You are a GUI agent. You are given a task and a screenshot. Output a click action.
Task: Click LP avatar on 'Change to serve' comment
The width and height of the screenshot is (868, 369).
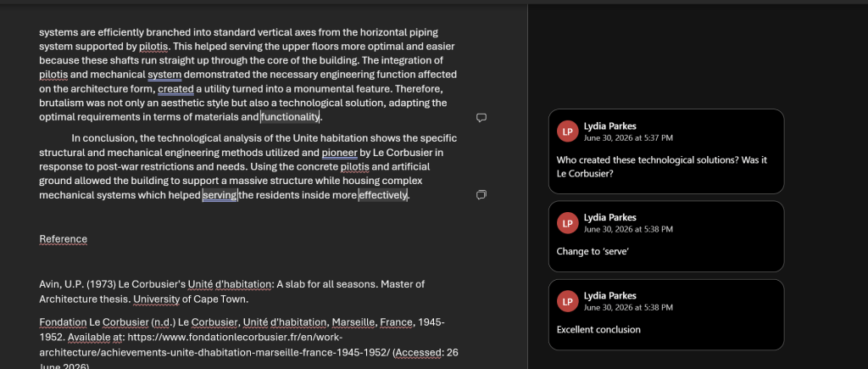coord(567,223)
